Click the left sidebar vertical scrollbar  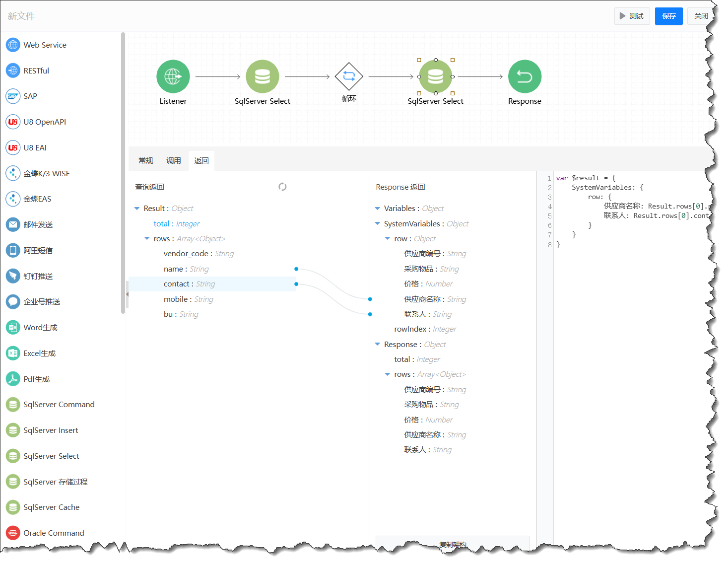point(123,174)
